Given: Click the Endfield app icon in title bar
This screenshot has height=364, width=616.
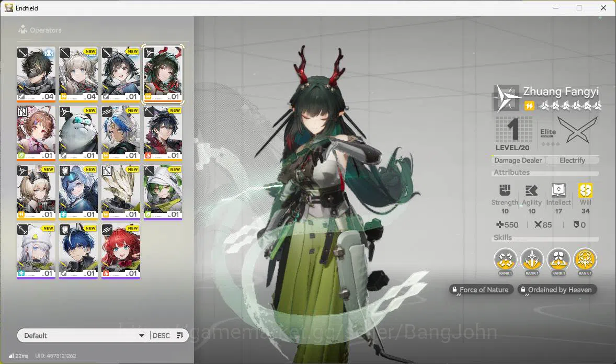Looking at the screenshot, I should 9,8.
